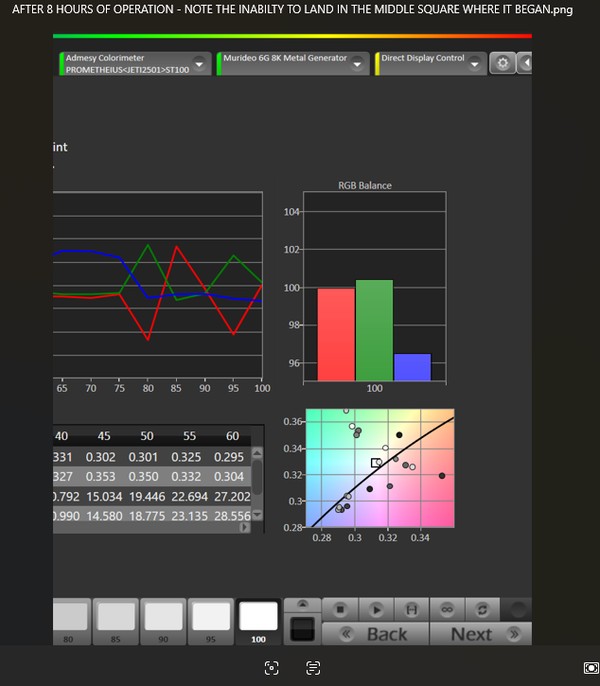Click the table column header 55
Viewport: 600px width, 686px height.
189,436
